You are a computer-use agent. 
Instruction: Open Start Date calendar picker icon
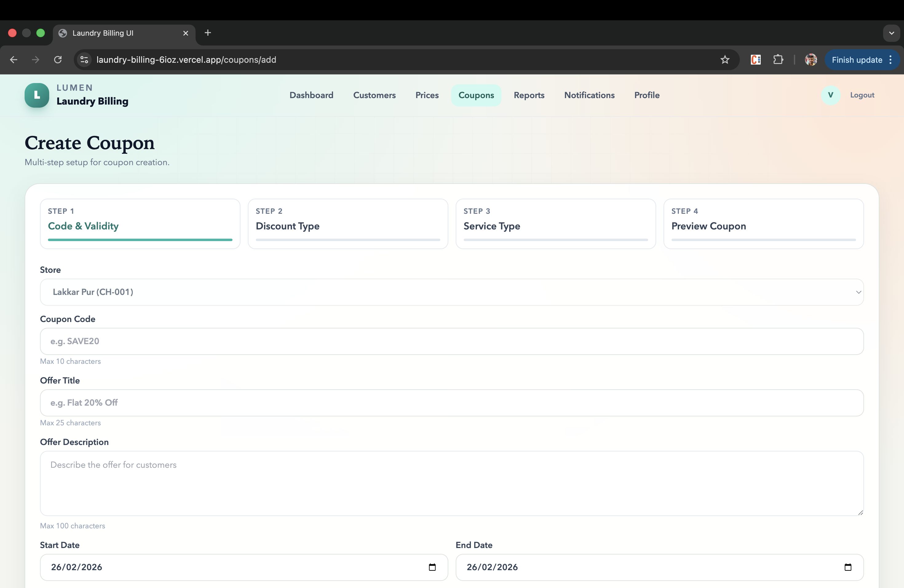(432, 567)
